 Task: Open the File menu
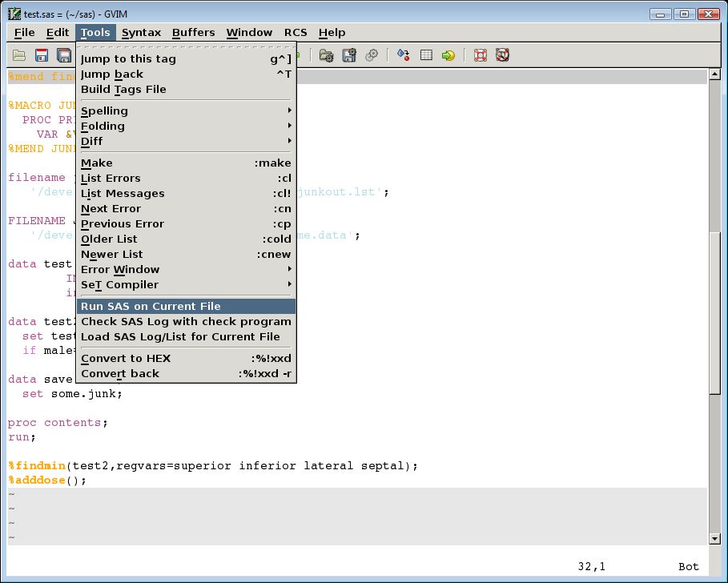25,33
